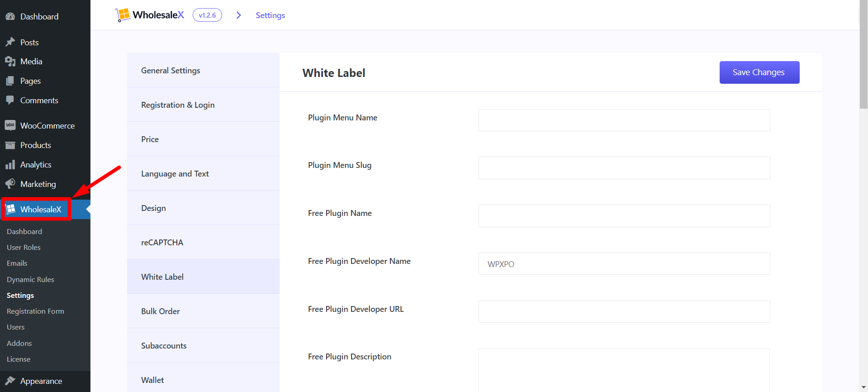The height and width of the screenshot is (392, 868).
Task: Select the Language and Text tab
Action: point(203,173)
